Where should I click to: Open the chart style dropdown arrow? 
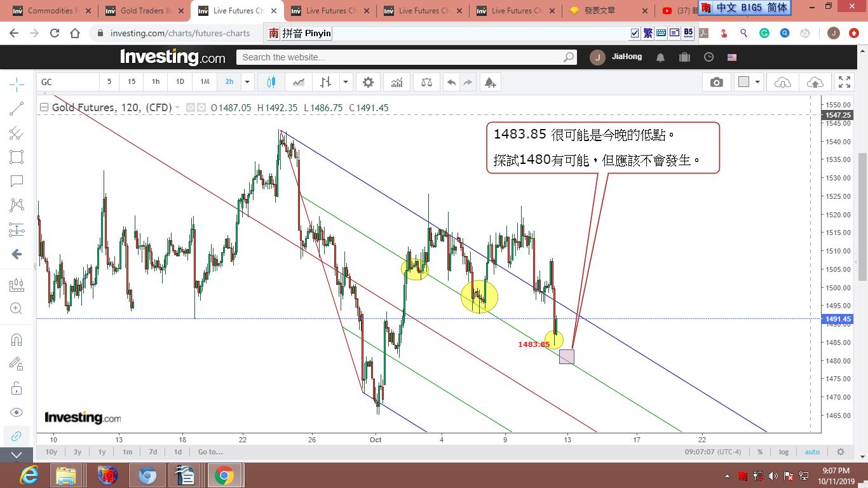[x=346, y=82]
